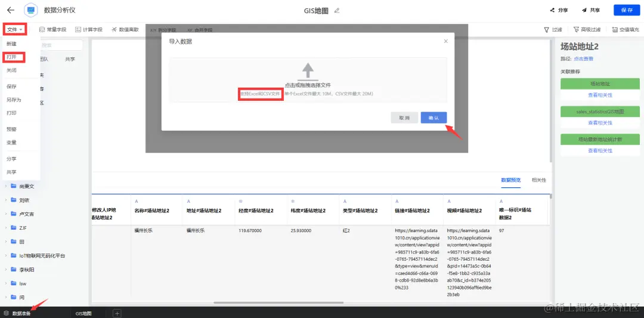Add a new sheet with plus icon
This screenshot has height=318, width=644.
(x=117, y=313)
